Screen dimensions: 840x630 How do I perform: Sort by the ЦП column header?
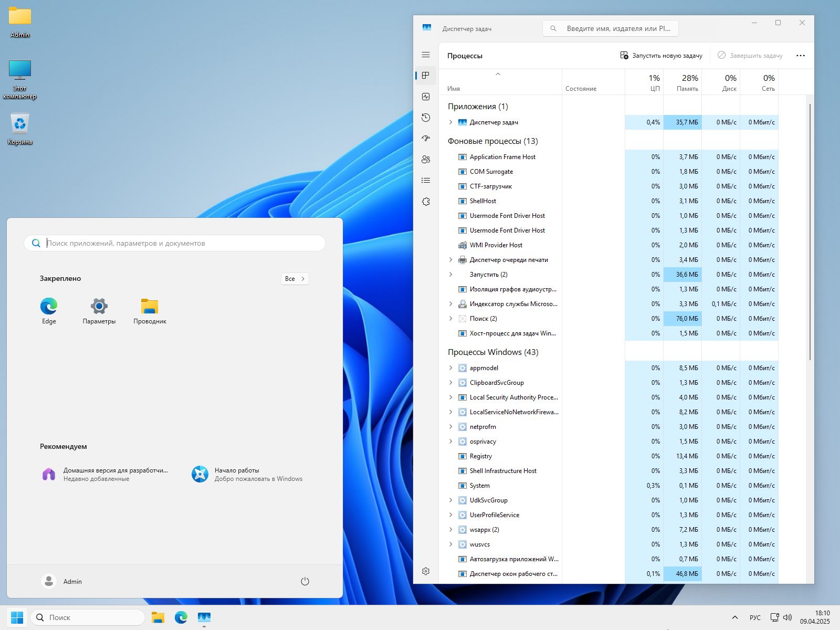(644, 82)
